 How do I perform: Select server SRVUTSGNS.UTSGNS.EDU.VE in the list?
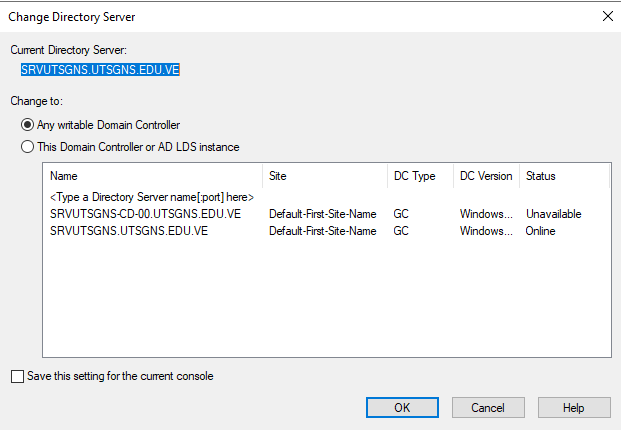129,231
